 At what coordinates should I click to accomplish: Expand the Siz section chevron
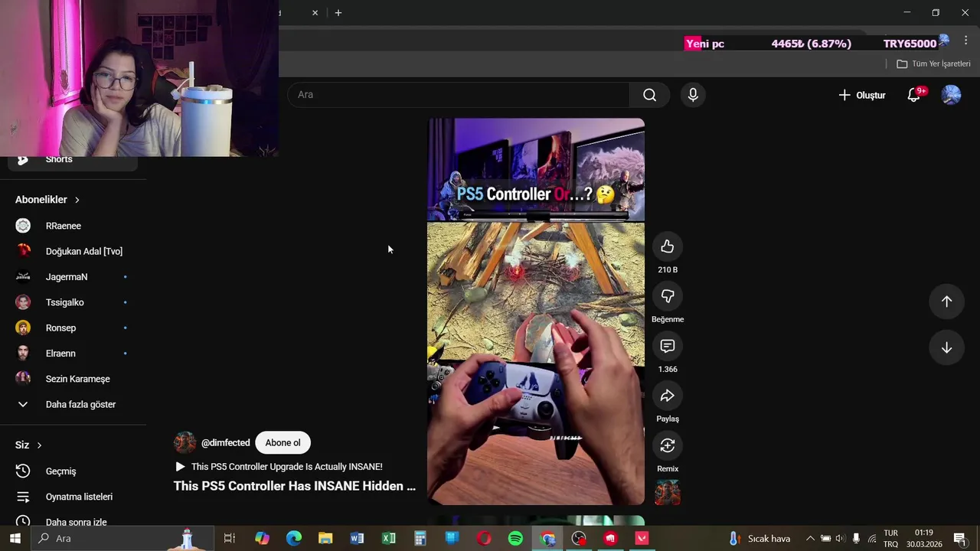[x=39, y=445]
